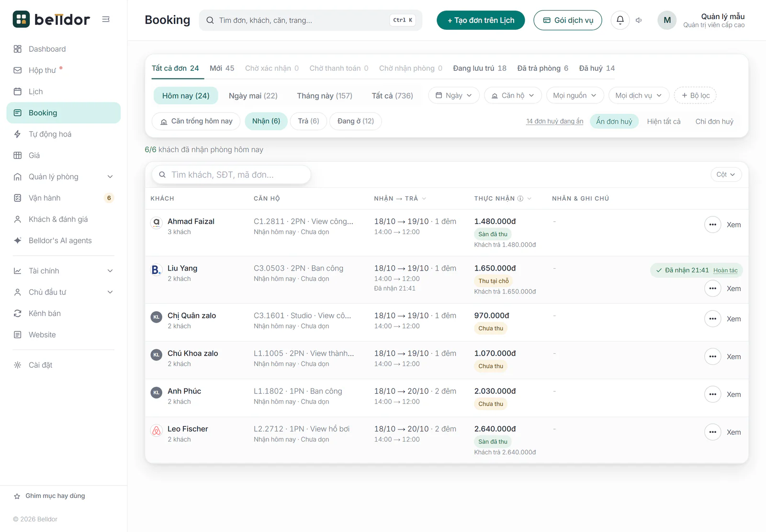The image size is (766, 532).
Task: Open Vận hành operations page
Action: [64, 198]
